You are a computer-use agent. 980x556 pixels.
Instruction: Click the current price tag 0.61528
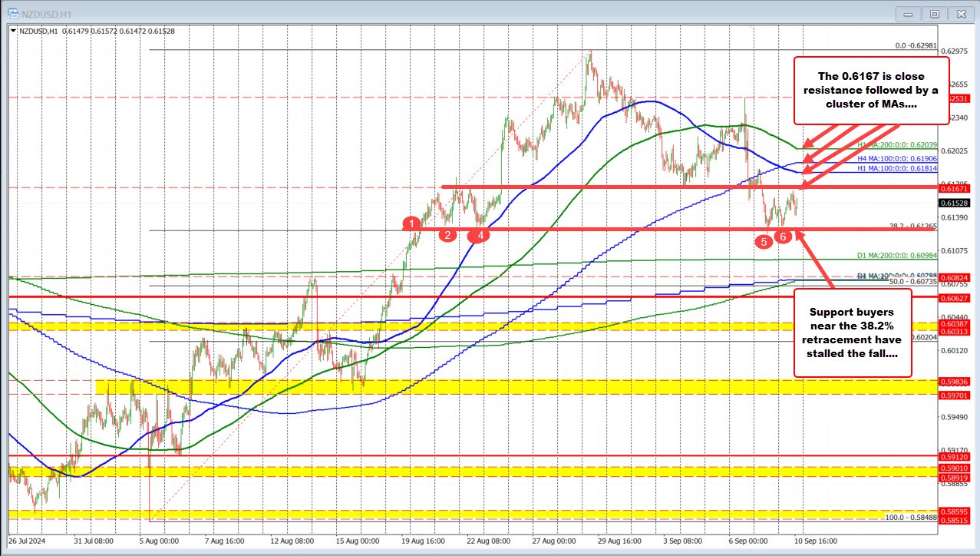tap(955, 202)
